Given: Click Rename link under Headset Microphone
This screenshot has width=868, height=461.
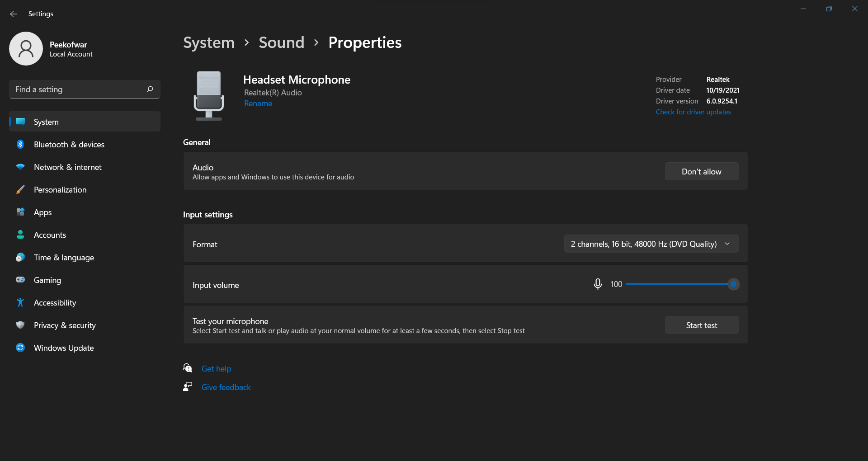Looking at the screenshot, I should pos(258,103).
